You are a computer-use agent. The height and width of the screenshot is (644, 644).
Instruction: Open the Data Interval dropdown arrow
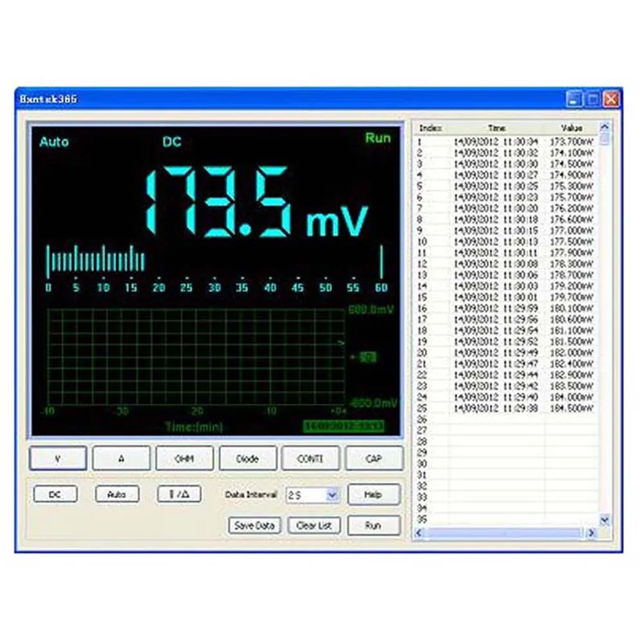point(332,495)
